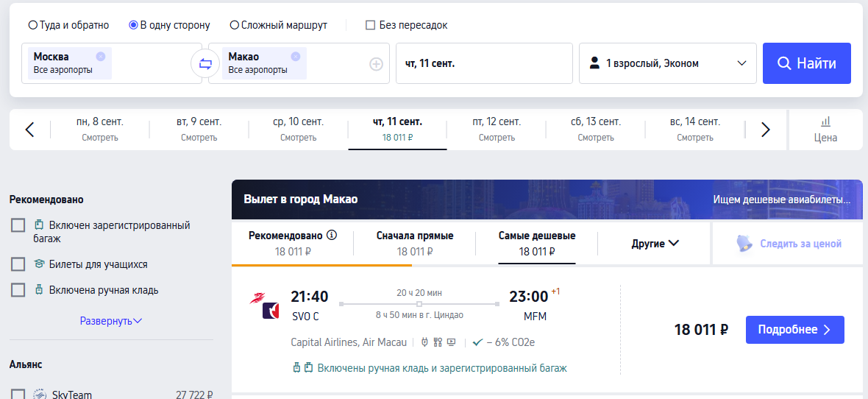
Task: Show next dates with right arrow
Action: (766, 130)
